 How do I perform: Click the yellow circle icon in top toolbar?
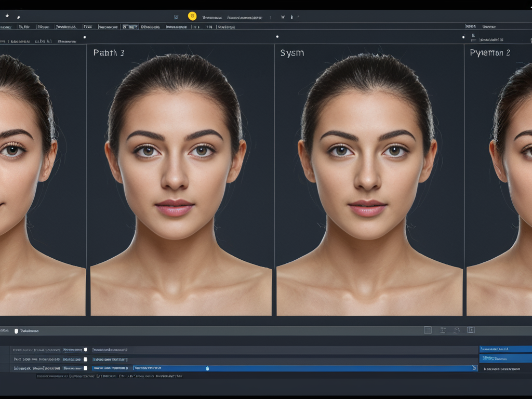(x=192, y=16)
